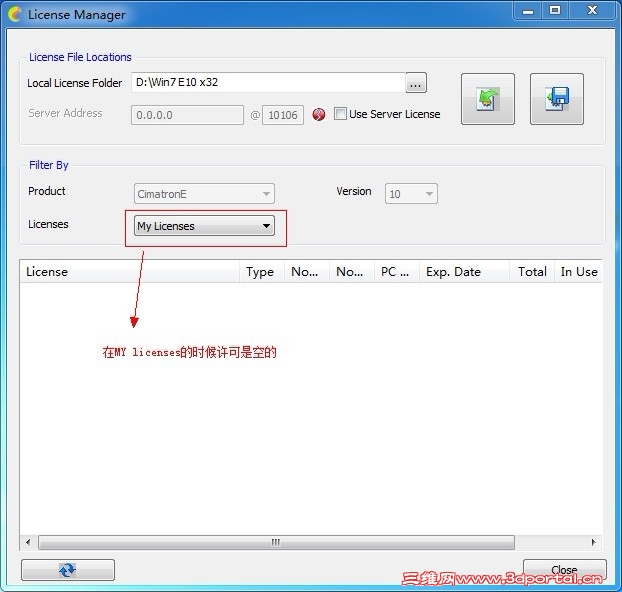Click the import license file icon button
The width and height of the screenshot is (622, 592).
click(x=488, y=99)
